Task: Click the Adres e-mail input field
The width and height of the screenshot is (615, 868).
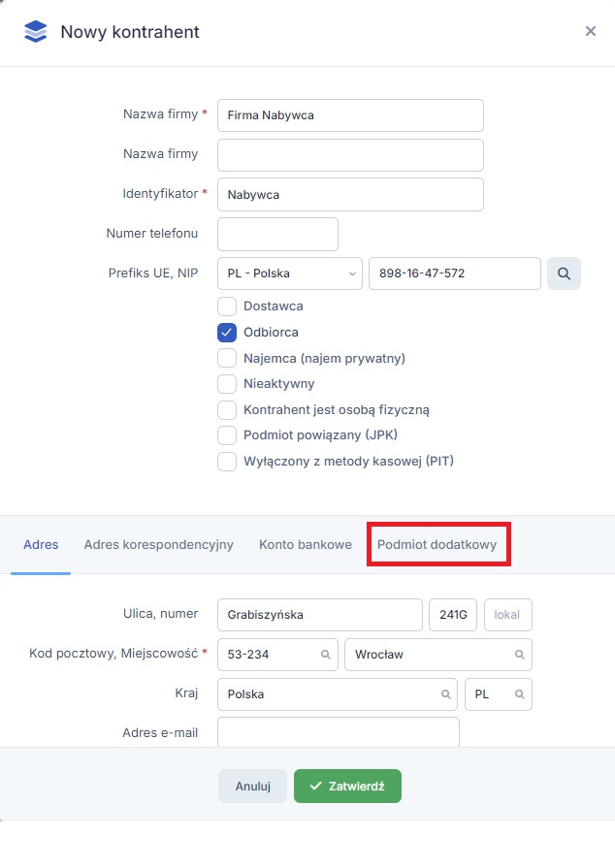Action: pos(338,732)
